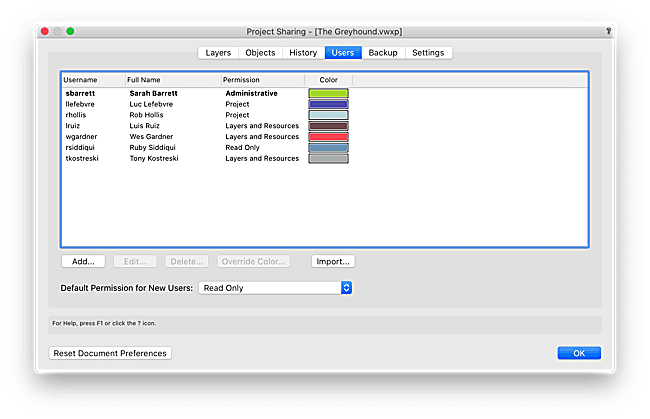Screen dimensions: 650x419
Task: Switch to the Layers tab
Action: (x=218, y=53)
